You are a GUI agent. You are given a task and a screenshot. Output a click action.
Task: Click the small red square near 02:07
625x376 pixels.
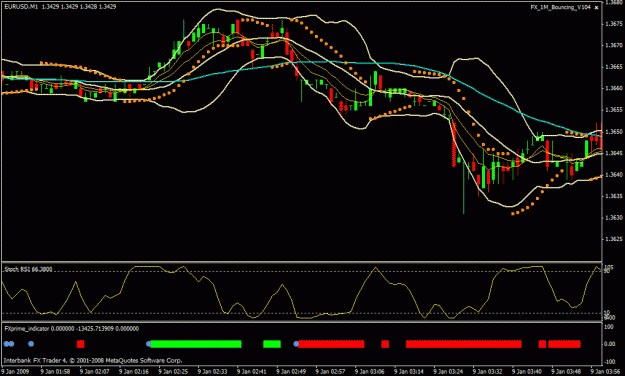81,344
